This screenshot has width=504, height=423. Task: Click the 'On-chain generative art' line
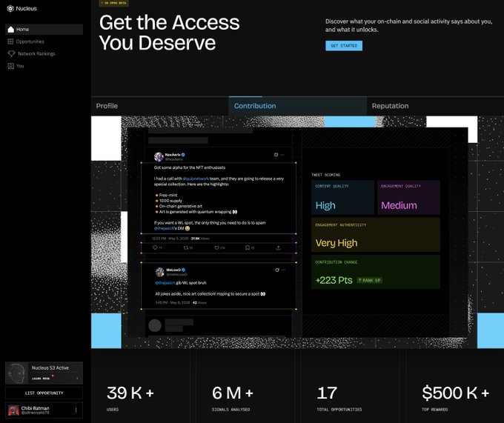[179, 206]
